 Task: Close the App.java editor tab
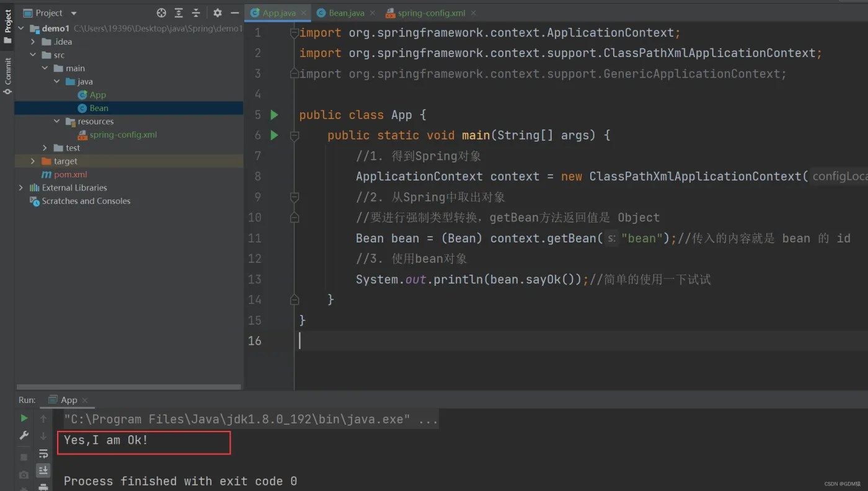pyautogui.click(x=304, y=13)
